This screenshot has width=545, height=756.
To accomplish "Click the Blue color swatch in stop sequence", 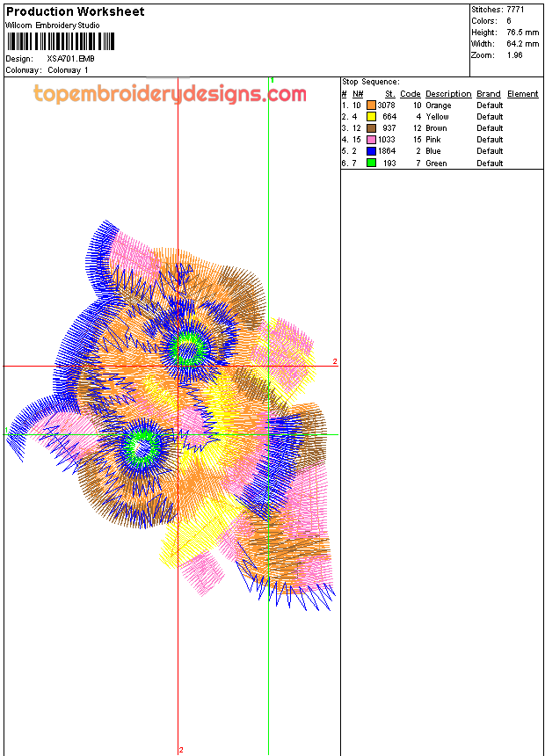I will 371,151.
